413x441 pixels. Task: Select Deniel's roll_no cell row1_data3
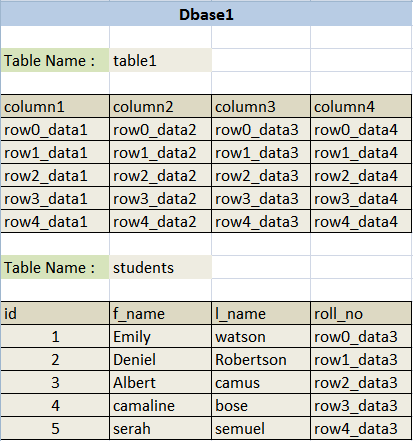pos(361,359)
